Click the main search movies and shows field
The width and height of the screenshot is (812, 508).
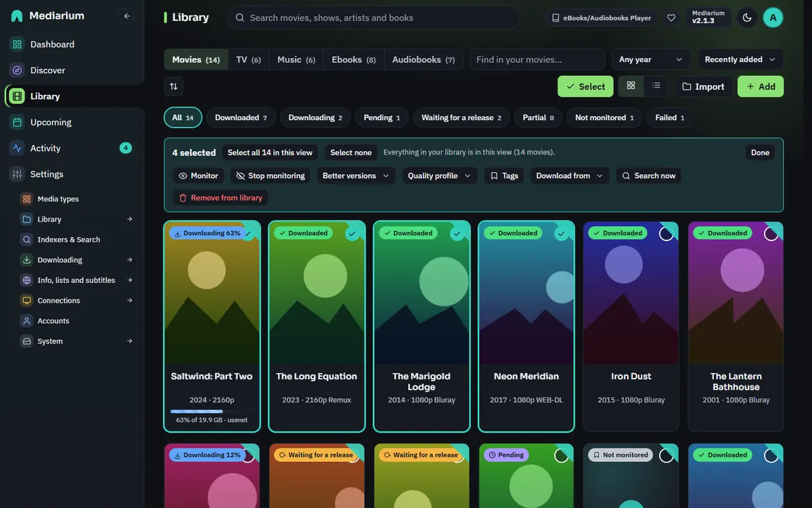tap(373, 18)
